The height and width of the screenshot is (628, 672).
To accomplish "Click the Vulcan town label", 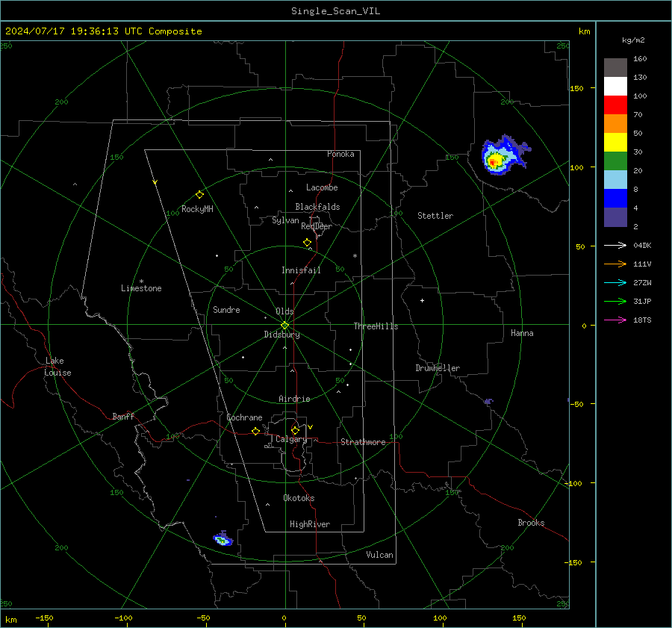I will pyautogui.click(x=380, y=555).
